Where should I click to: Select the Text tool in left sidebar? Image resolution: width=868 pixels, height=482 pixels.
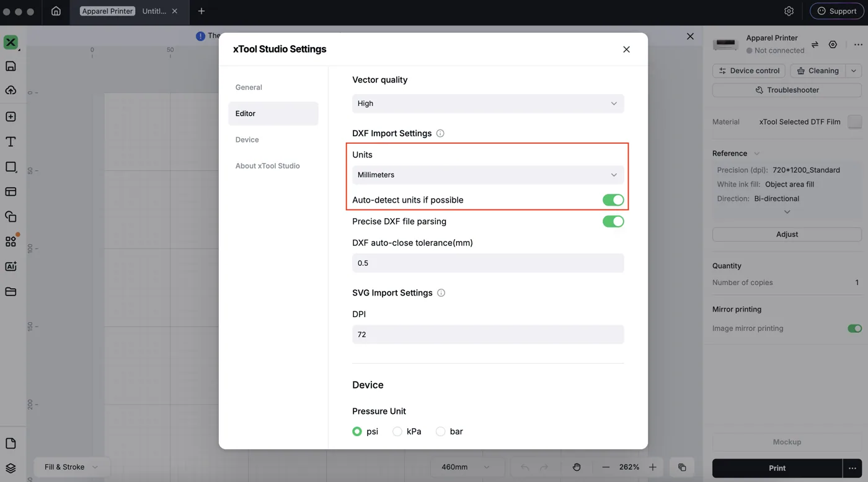[x=11, y=142]
